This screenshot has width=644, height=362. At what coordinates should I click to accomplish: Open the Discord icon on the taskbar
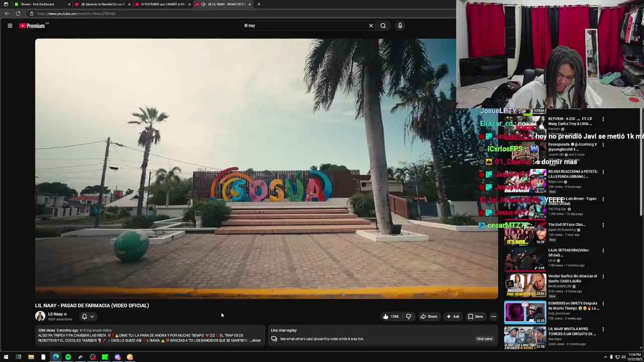117,357
